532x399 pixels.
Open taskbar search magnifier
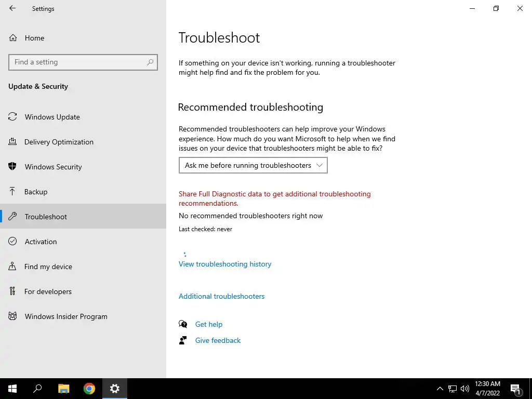point(37,389)
